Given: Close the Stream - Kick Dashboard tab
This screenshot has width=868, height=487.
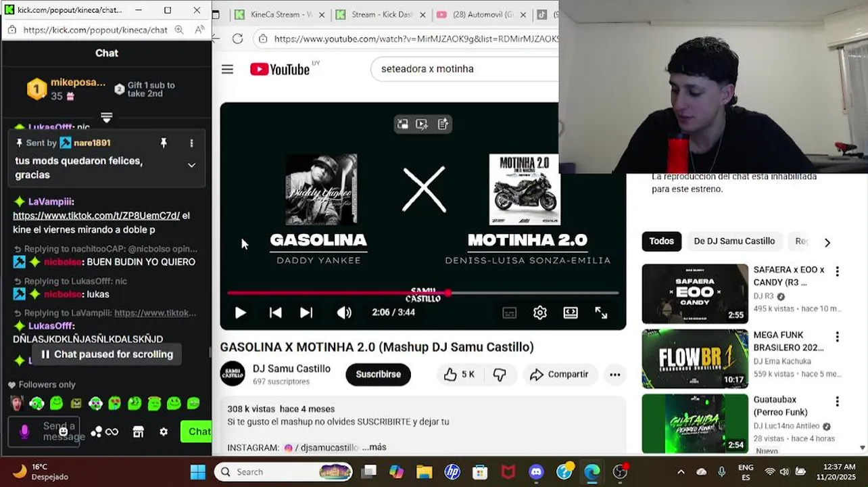Looking at the screenshot, I should (x=423, y=14).
